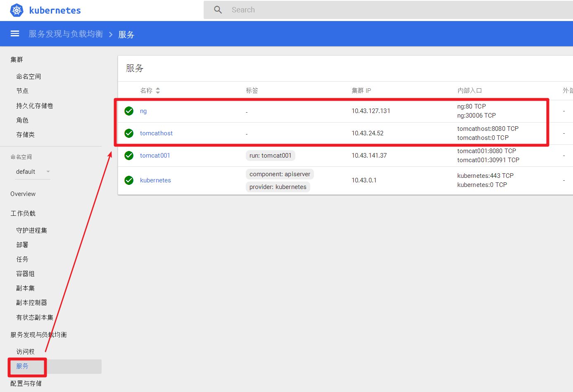
Task: Click the 集群 sidebar heading
Action: click(x=17, y=59)
